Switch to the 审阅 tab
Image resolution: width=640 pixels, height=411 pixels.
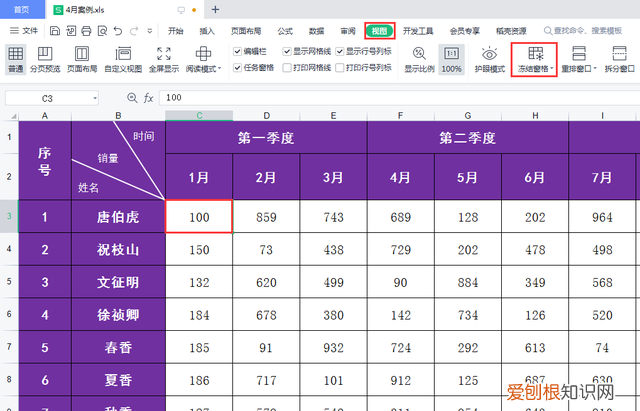(x=348, y=31)
